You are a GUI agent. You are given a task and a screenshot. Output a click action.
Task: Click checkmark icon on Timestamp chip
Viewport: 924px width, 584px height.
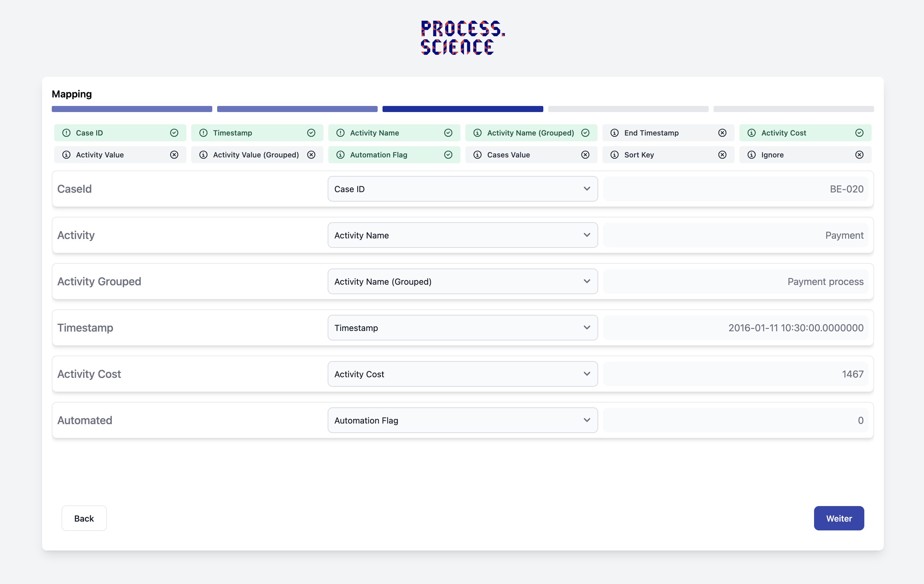311,133
